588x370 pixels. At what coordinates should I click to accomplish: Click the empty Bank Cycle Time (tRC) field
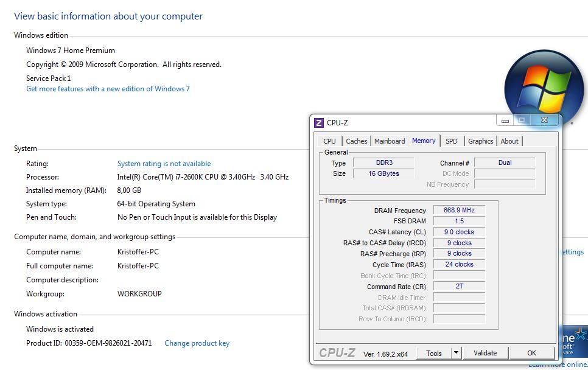click(x=460, y=276)
